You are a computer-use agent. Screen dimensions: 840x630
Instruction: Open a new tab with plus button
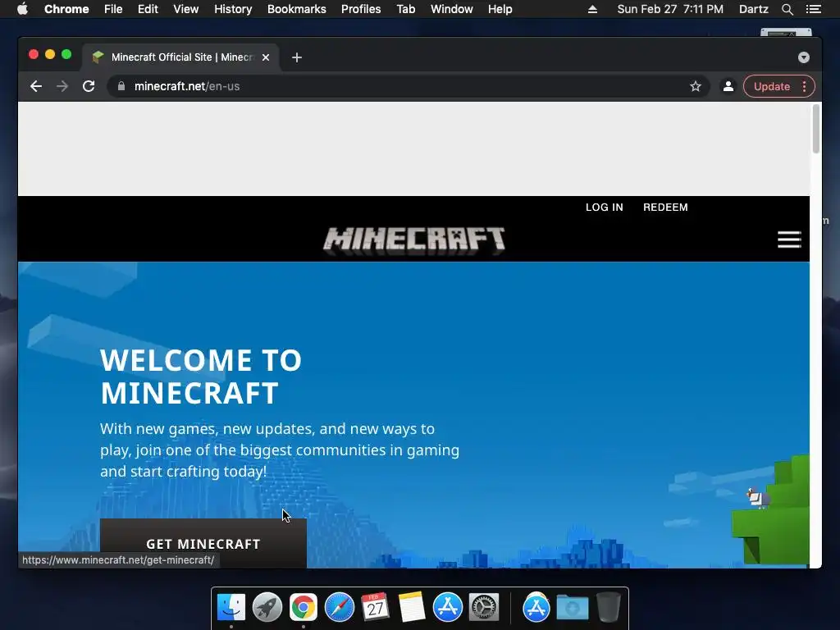click(x=297, y=57)
